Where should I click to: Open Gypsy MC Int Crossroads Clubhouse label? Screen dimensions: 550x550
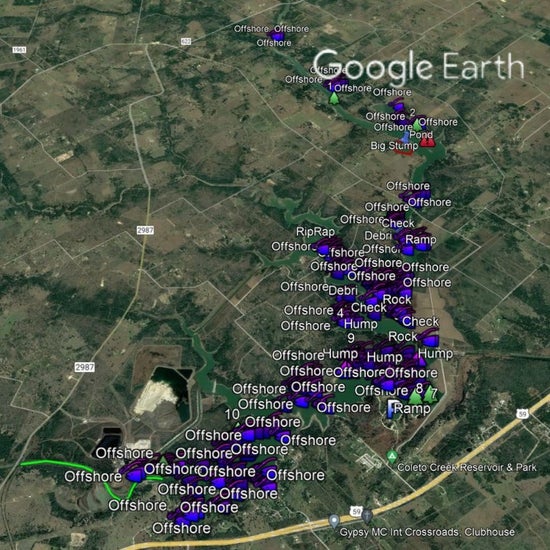pos(427,532)
